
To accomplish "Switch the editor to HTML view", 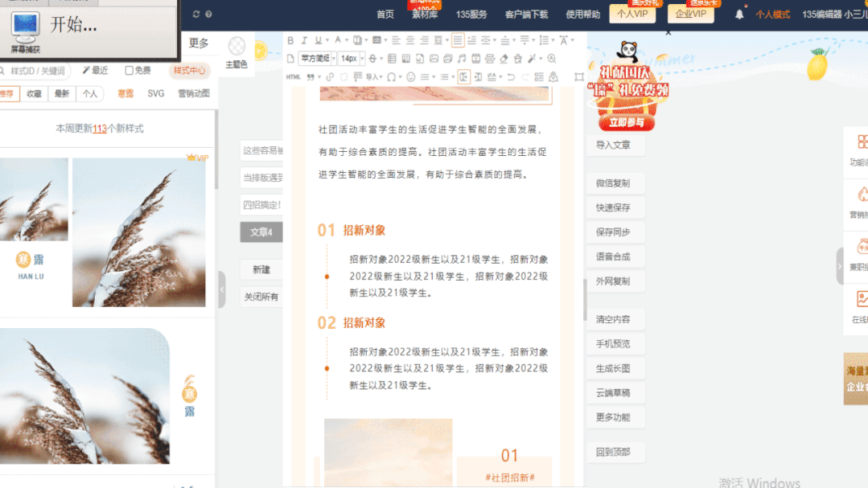I will (x=293, y=77).
